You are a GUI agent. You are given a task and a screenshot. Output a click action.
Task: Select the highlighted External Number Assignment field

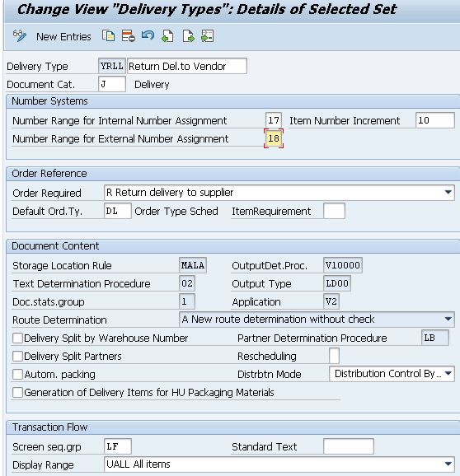click(x=274, y=138)
